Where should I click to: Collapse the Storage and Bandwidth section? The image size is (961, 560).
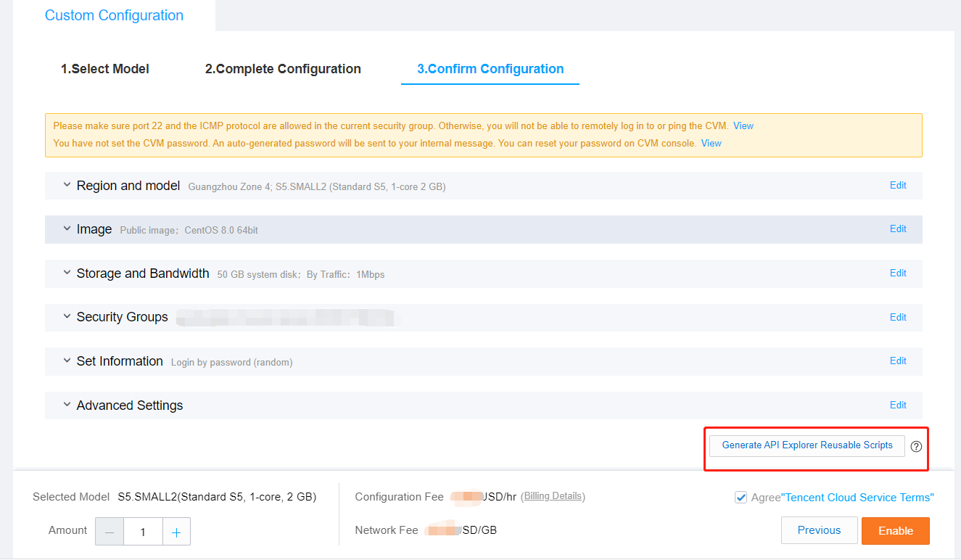pos(66,273)
